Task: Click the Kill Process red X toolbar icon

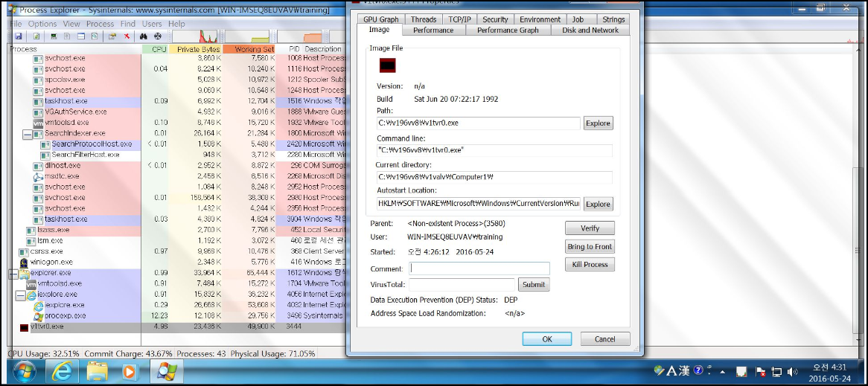Action: click(x=127, y=36)
